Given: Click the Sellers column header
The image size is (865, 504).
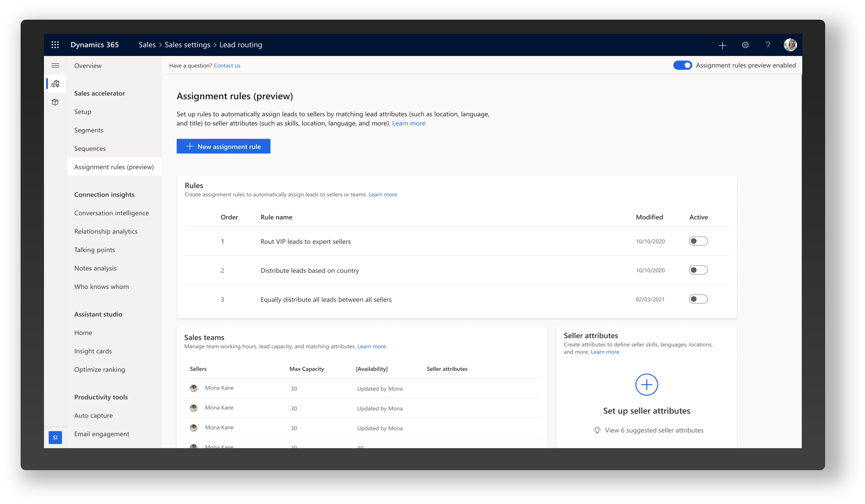Looking at the screenshot, I should 198,369.
